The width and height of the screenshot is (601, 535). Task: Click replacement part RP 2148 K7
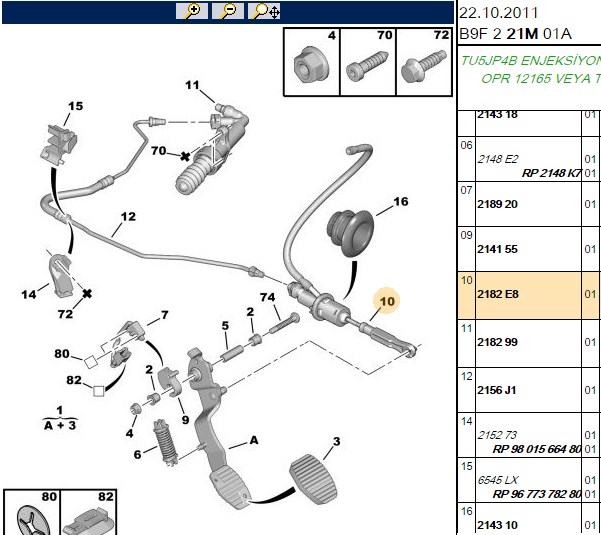pyautogui.click(x=551, y=173)
